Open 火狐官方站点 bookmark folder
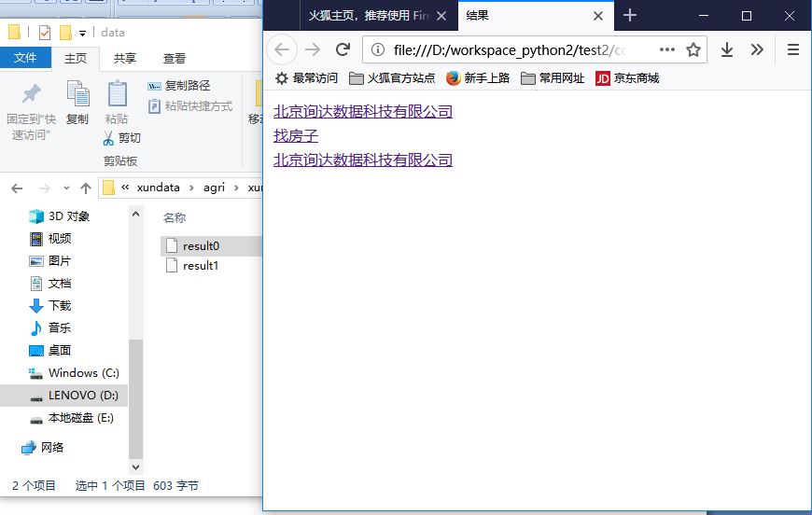 tap(392, 78)
